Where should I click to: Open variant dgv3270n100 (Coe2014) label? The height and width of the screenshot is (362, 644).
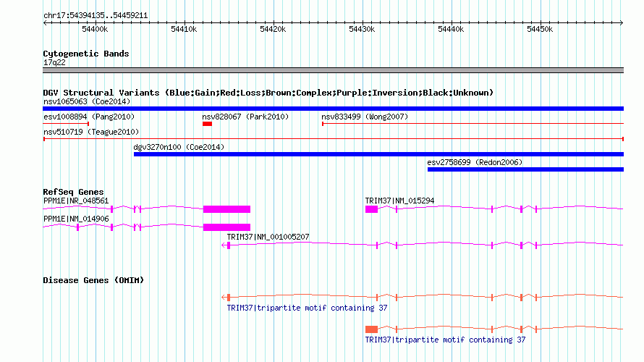(179, 147)
